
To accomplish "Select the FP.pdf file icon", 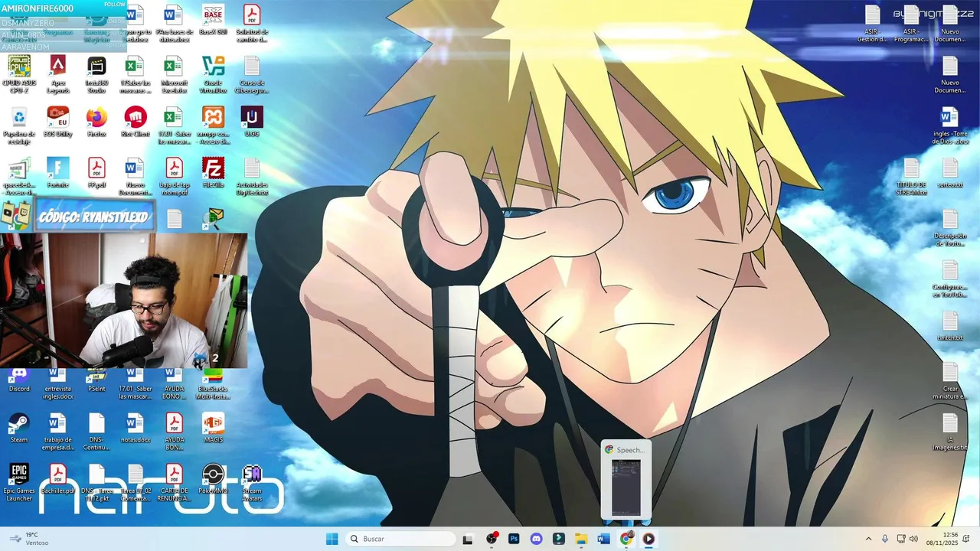I will click(96, 173).
